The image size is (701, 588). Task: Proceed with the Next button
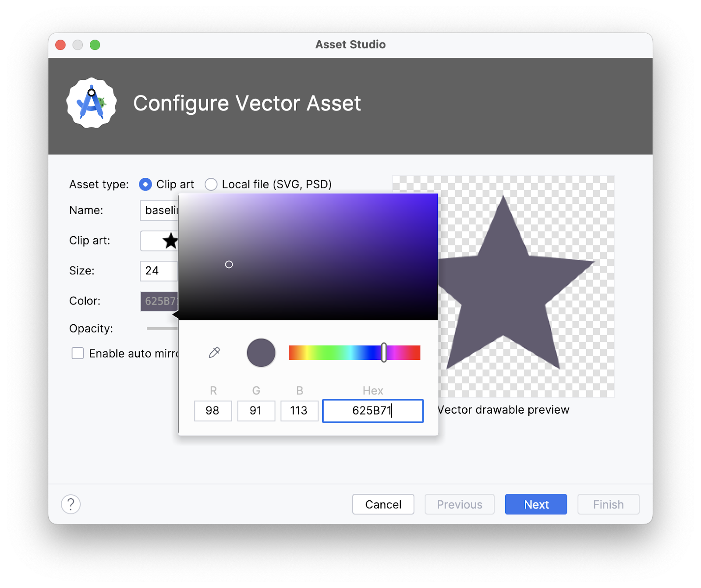[536, 504]
